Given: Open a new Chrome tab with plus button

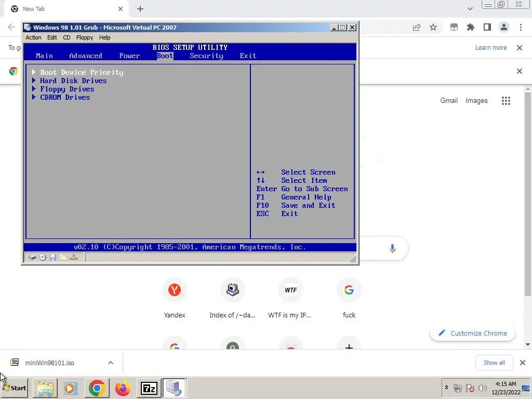Looking at the screenshot, I should coord(140,9).
